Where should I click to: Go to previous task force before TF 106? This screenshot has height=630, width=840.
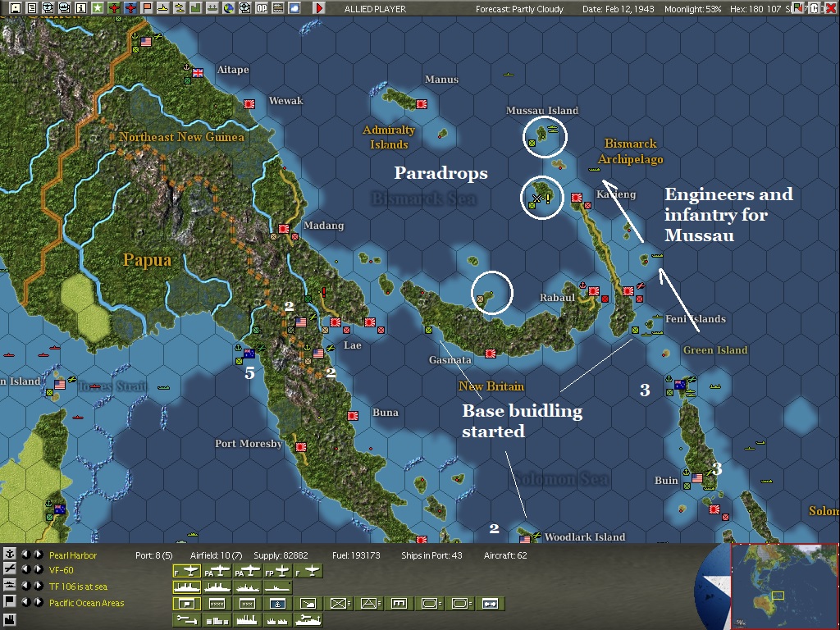pos(25,586)
